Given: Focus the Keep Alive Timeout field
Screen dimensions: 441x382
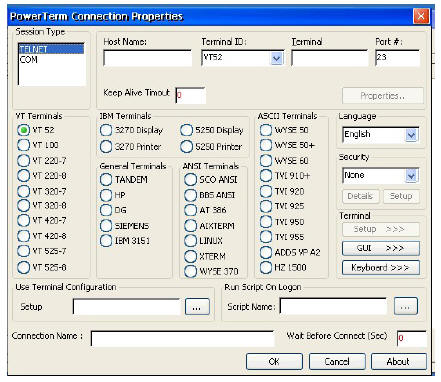Looking at the screenshot, I should click(x=191, y=95).
